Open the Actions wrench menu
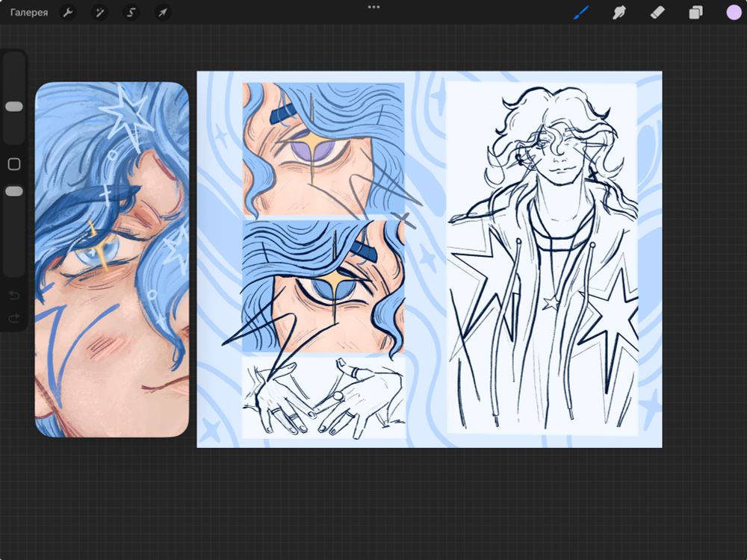 click(x=68, y=13)
